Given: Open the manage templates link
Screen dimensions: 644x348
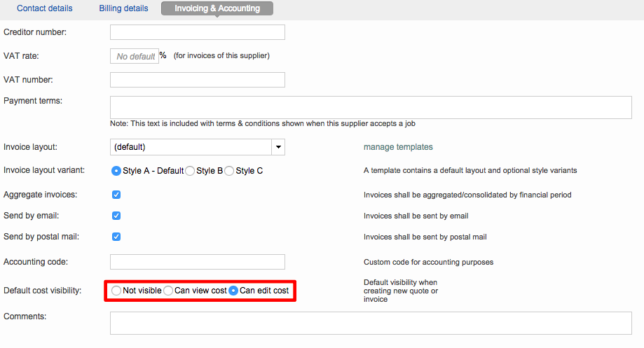Looking at the screenshot, I should tap(398, 147).
